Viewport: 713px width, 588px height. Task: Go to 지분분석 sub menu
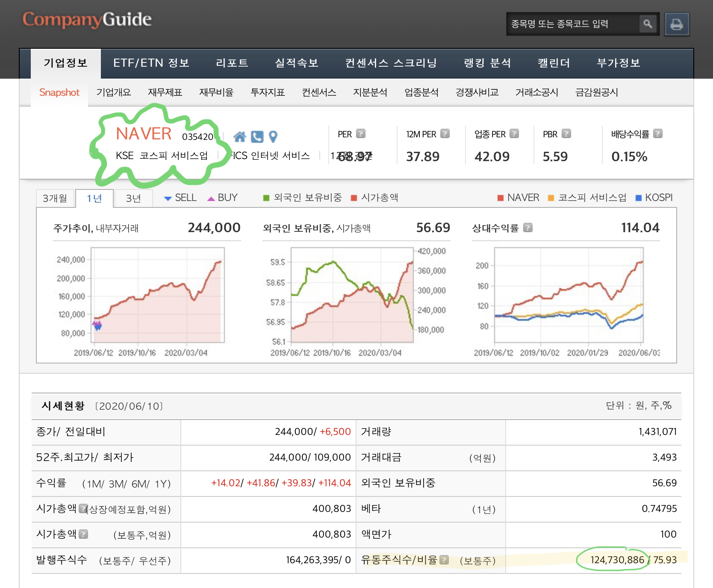tap(370, 93)
